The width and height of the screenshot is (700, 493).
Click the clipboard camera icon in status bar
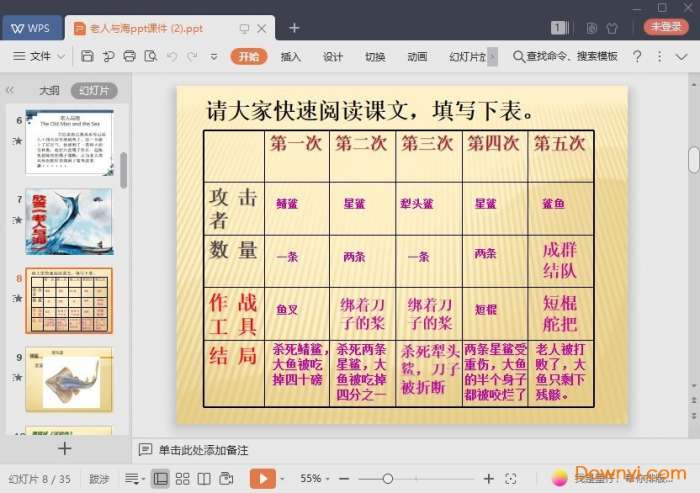(x=226, y=479)
